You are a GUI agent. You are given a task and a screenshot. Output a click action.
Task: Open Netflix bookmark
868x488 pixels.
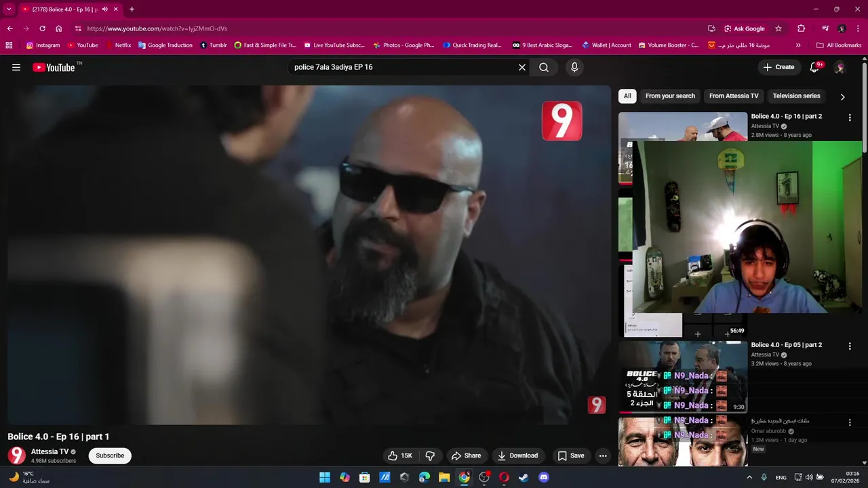coord(117,45)
